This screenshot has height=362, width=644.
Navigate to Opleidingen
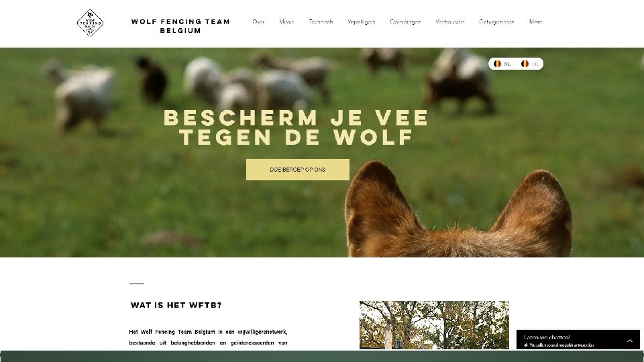pos(405,21)
